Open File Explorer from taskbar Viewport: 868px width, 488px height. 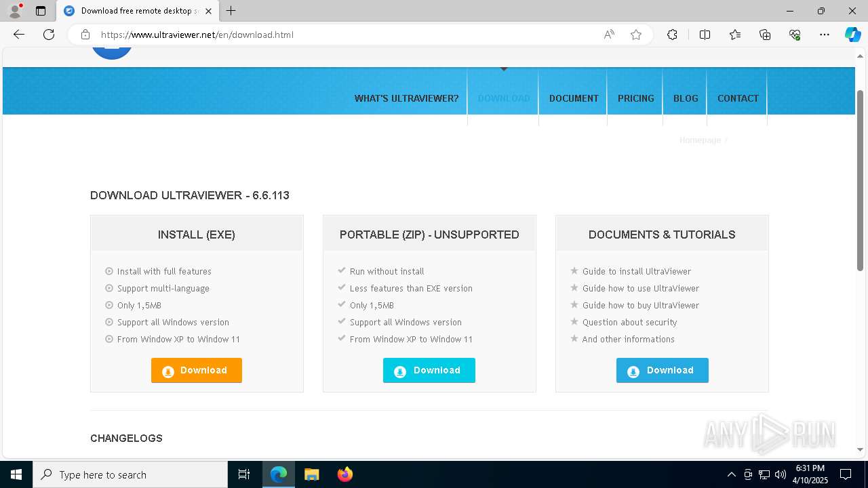311,474
